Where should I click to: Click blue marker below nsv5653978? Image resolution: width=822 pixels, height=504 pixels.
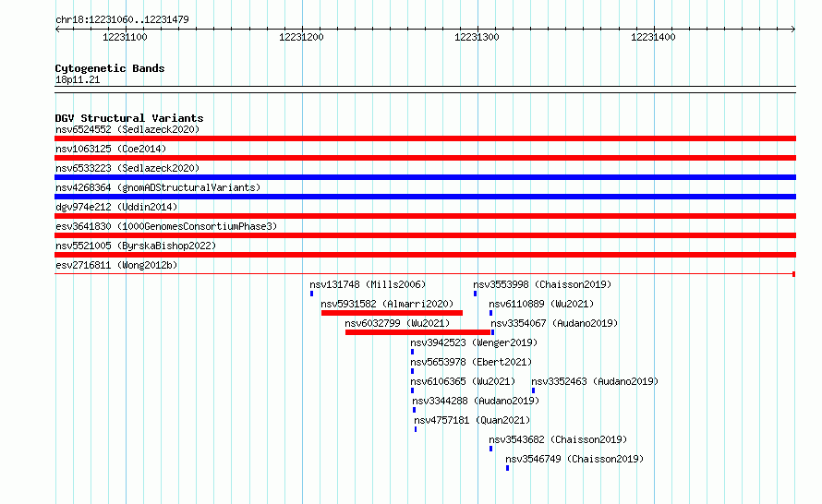(x=412, y=371)
